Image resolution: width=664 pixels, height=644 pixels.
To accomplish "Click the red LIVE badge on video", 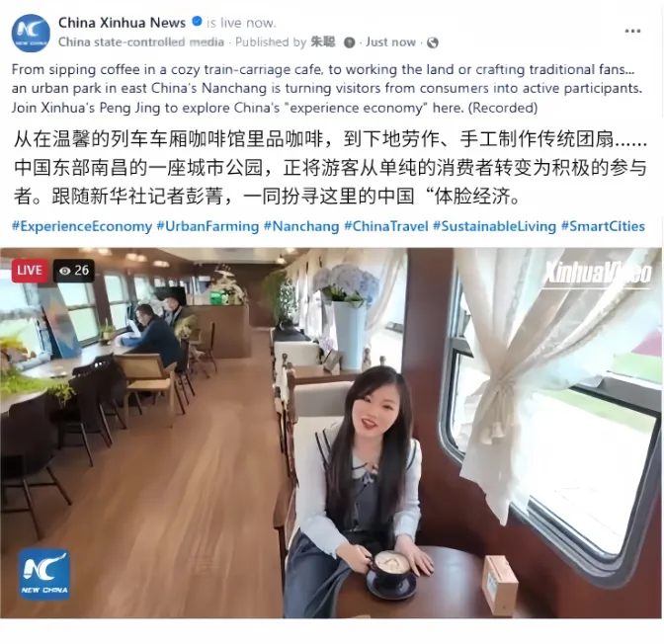I will [x=30, y=270].
